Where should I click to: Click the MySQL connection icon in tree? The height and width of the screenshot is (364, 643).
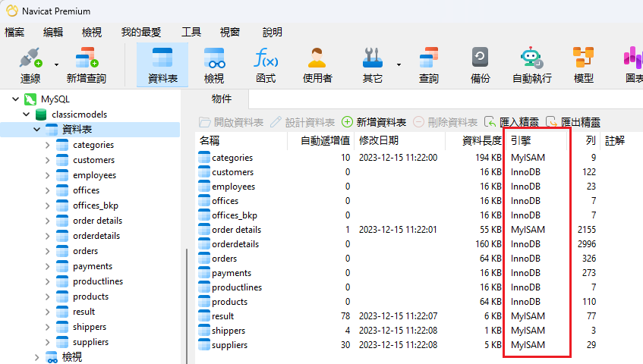point(30,99)
